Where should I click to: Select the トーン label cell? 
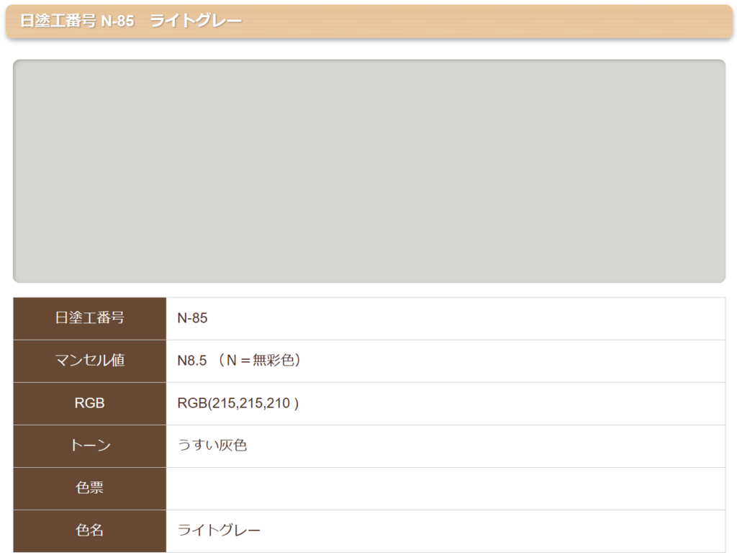coord(90,446)
